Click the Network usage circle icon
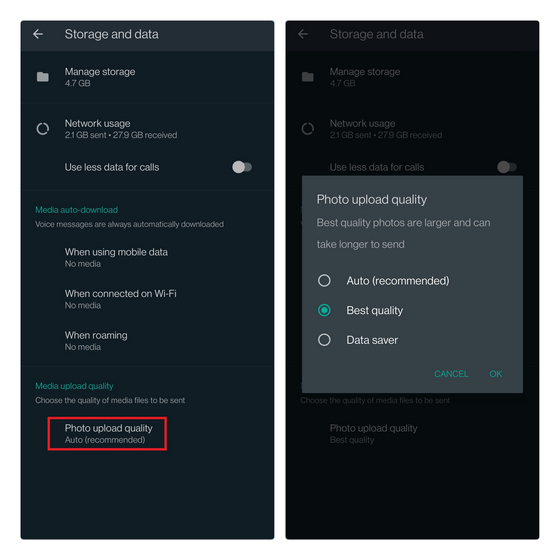The height and width of the screenshot is (560, 560). [42, 129]
